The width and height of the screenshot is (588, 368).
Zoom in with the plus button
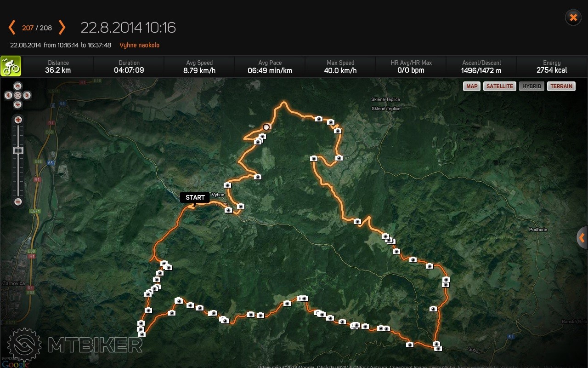click(x=18, y=120)
